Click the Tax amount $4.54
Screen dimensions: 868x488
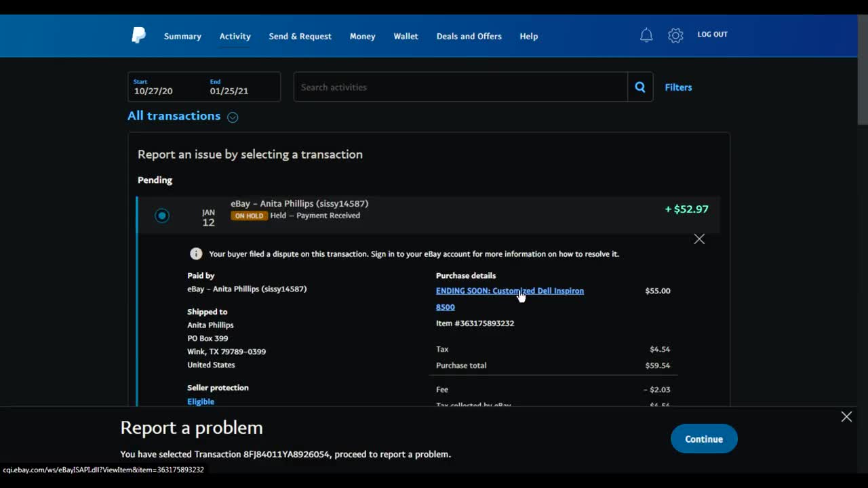coord(660,349)
